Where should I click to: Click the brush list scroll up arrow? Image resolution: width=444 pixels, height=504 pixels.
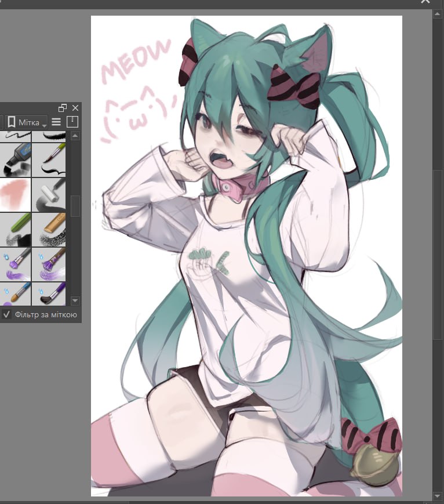[75, 136]
